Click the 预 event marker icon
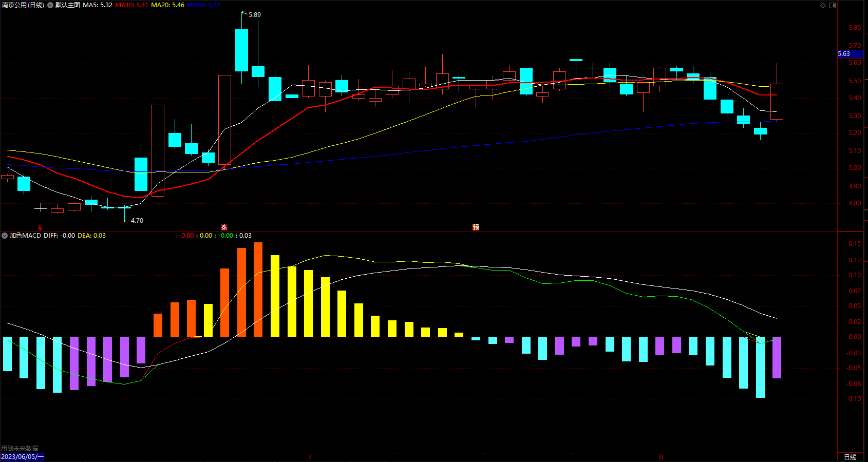The height and width of the screenshot is (462, 868). [476, 227]
